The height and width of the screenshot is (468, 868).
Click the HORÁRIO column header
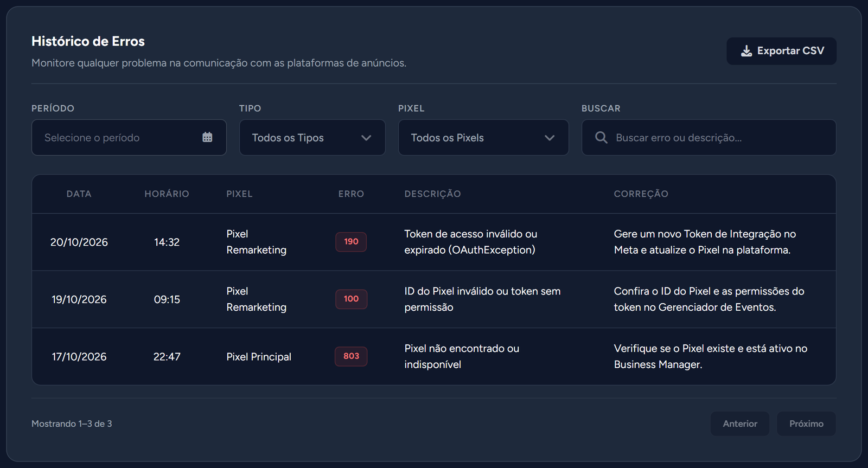(x=167, y=194)
